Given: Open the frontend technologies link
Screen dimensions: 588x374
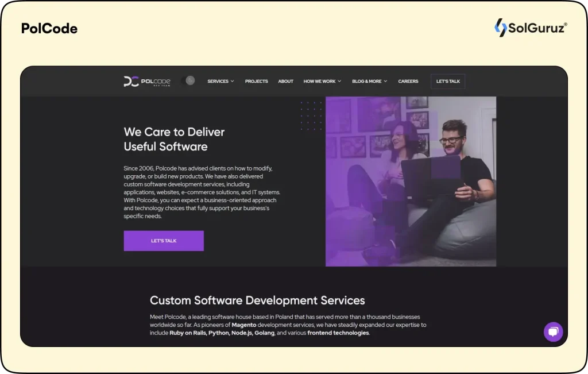Looking at the screenshot, I should tap(338, 333).
